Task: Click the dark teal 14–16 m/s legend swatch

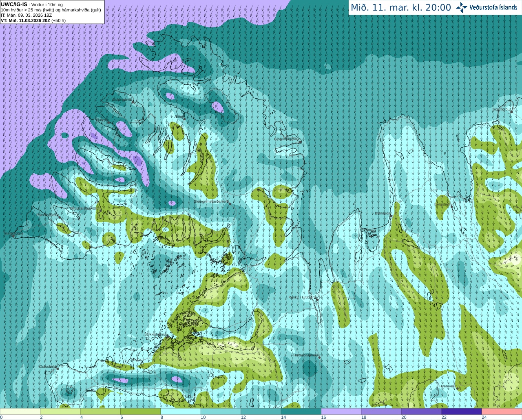Action: [x=301, y=411]
